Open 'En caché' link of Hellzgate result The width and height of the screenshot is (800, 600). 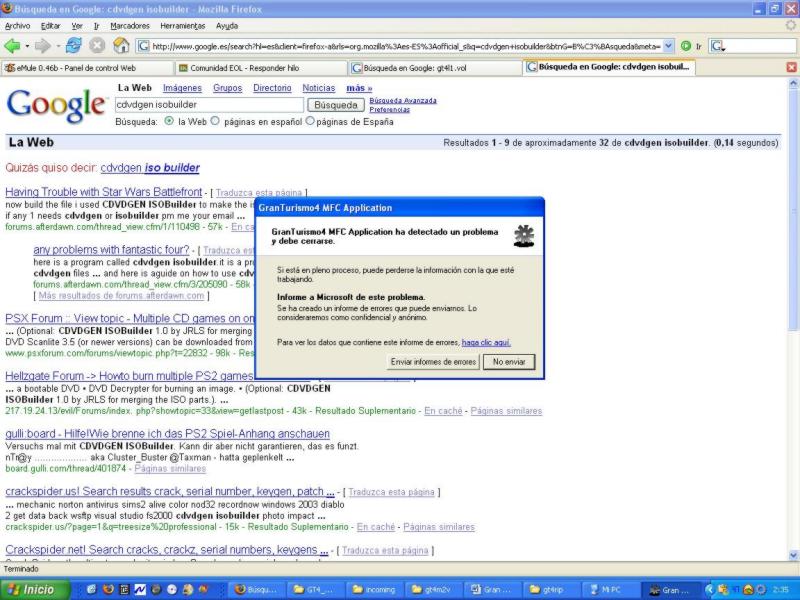tap(443, 411)
